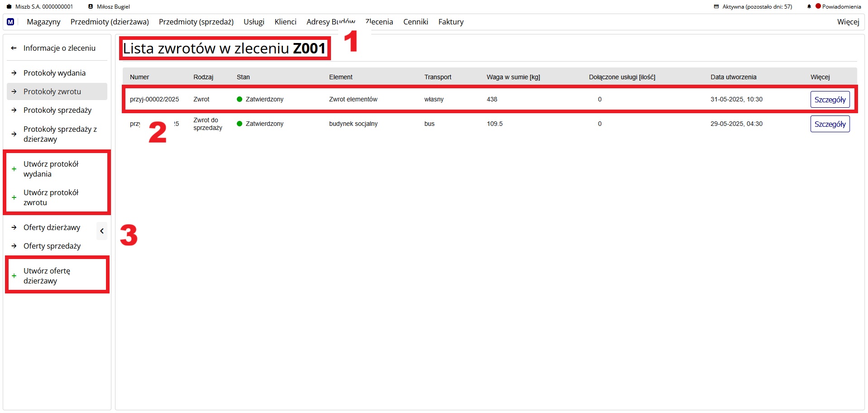Click the subscription card icon near Aktywna

click(716, 7)
